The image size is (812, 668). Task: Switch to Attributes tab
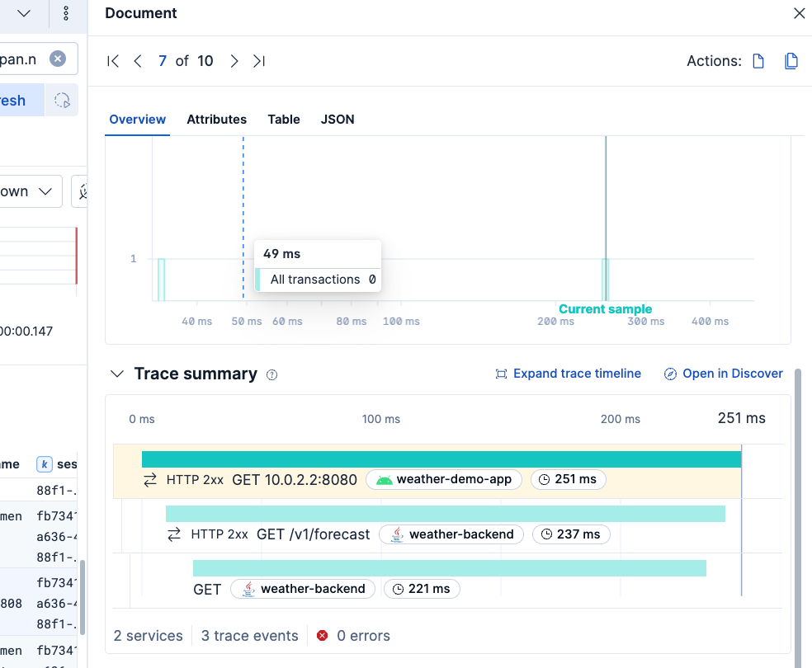click(216, 120)
